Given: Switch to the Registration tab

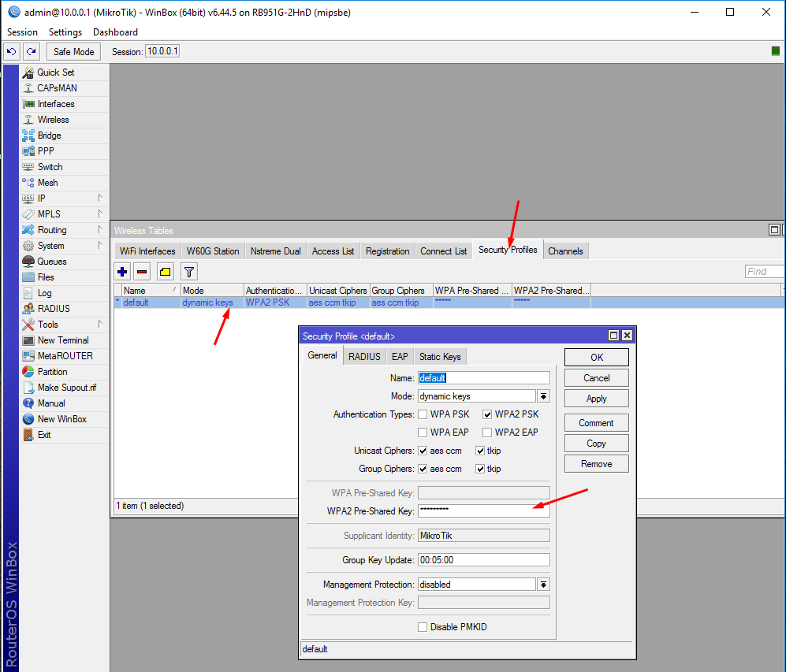Looking at the screenshot, I should coord(388,251).
